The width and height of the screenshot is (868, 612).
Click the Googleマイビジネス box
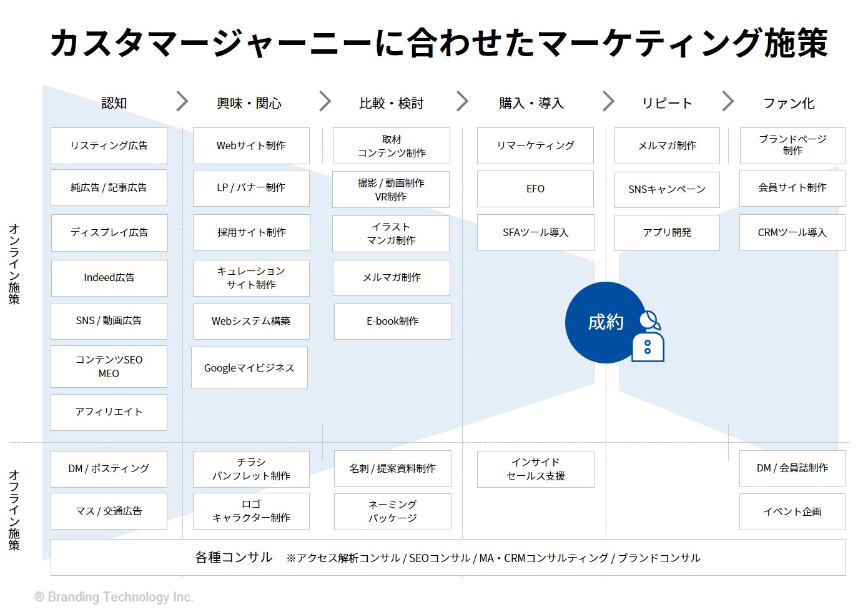point(249,367)
